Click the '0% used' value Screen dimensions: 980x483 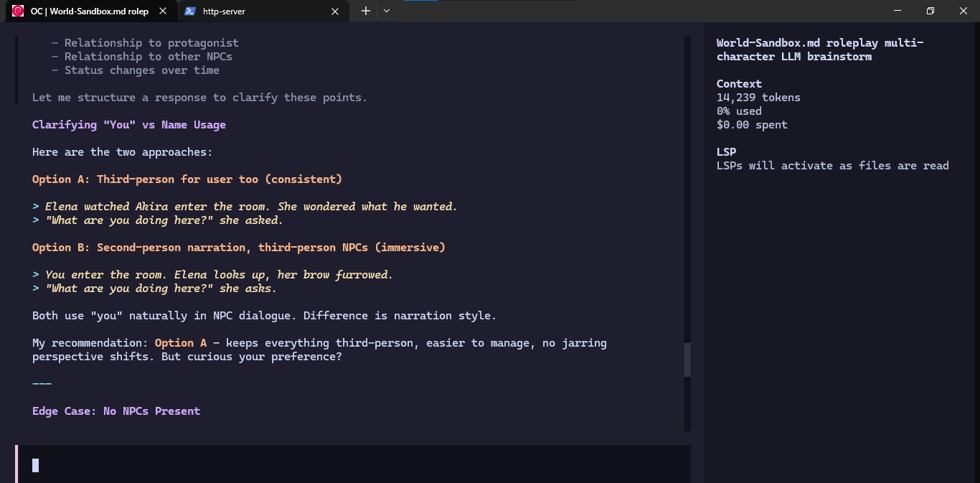click(x=739, y=111)
